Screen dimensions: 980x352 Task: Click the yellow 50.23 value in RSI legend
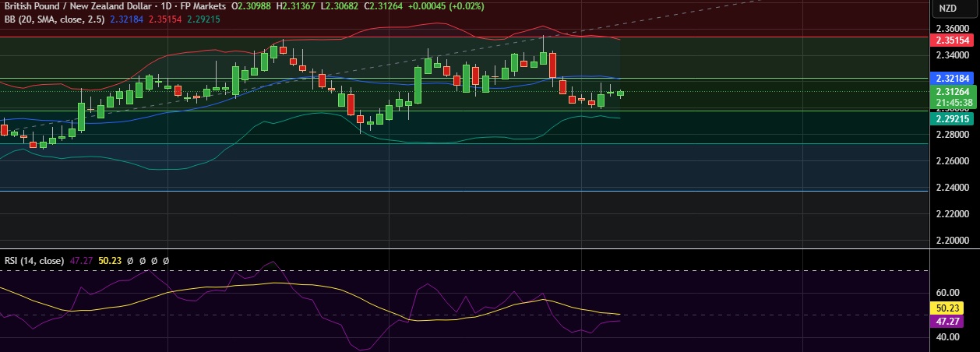tap(103, 261)
